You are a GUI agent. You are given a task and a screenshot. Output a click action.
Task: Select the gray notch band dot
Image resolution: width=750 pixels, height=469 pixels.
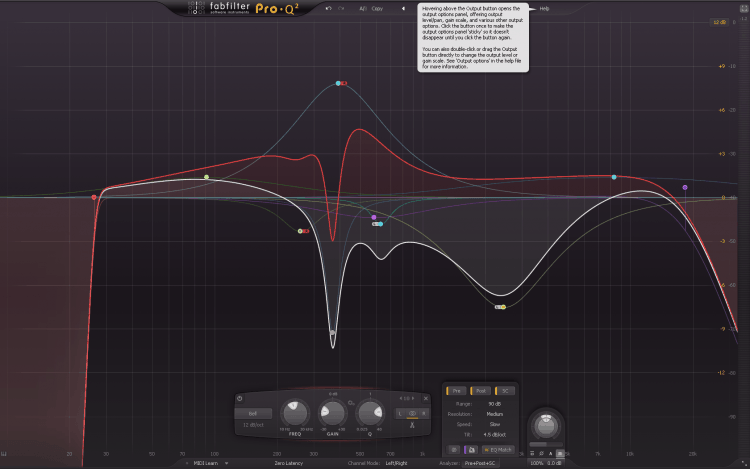[x=333, y=333]
